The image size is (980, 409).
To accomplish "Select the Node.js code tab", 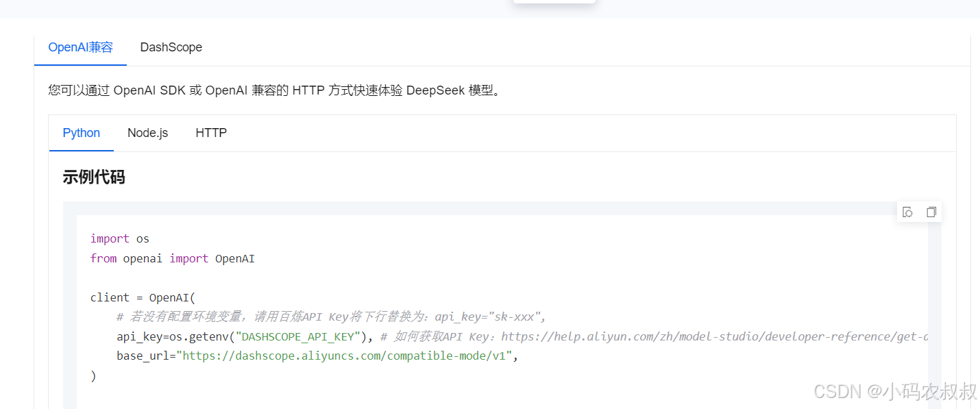I will 147,133.
